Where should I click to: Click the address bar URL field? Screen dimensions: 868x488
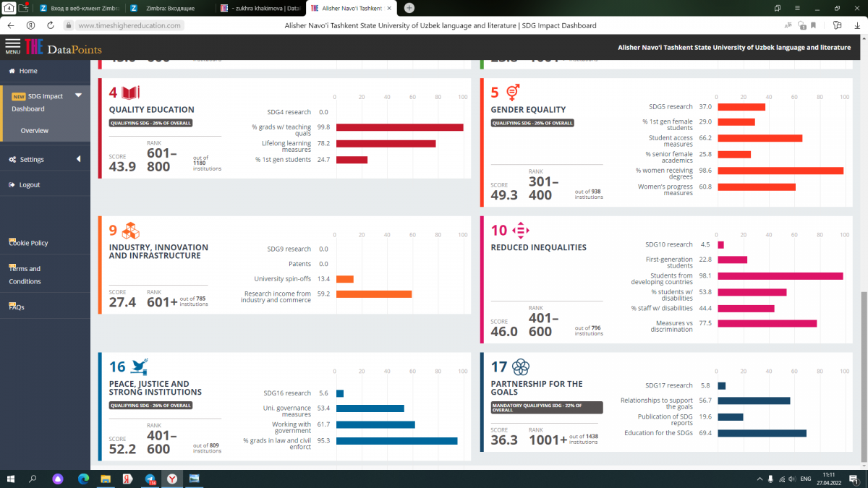[x=129, y=25]
